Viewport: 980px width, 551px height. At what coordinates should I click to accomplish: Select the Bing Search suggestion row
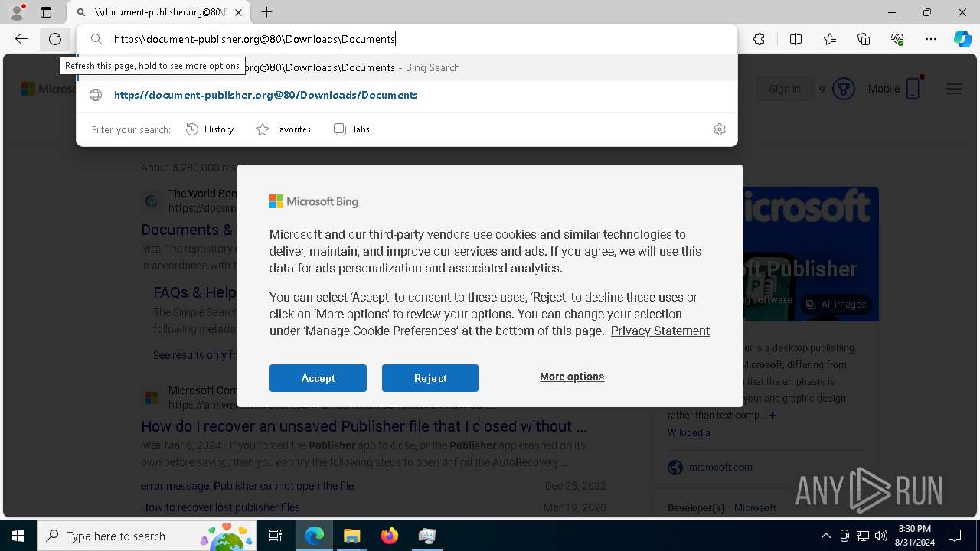pos(407,67)
